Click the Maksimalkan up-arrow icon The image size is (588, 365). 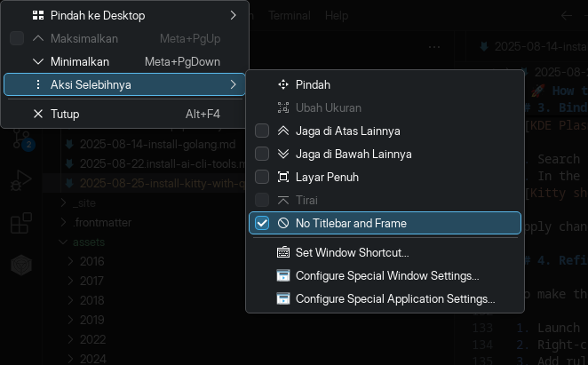pyautogui.click(x=38, y=38)
